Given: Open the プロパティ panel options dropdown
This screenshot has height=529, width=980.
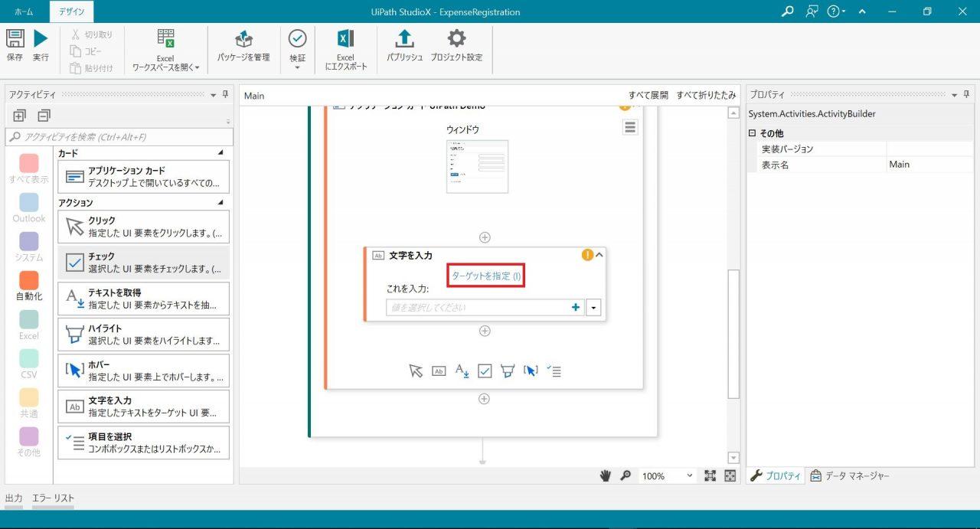Looking at the screenshot, I should coord(954,95).
